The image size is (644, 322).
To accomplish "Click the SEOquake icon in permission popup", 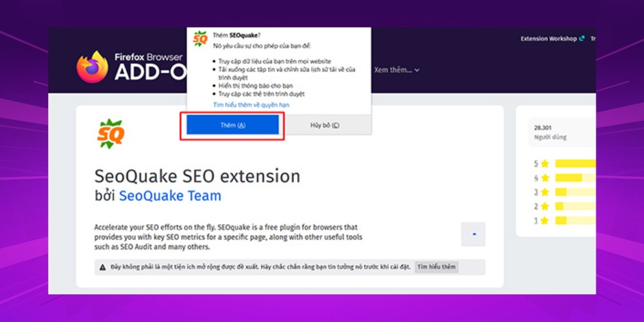I will click(x=200, y=39).
